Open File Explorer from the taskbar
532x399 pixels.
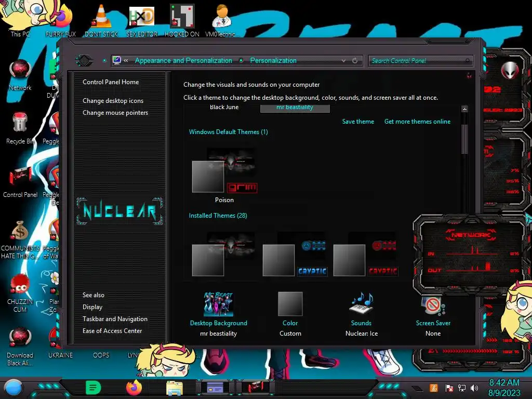pos(175,388)
